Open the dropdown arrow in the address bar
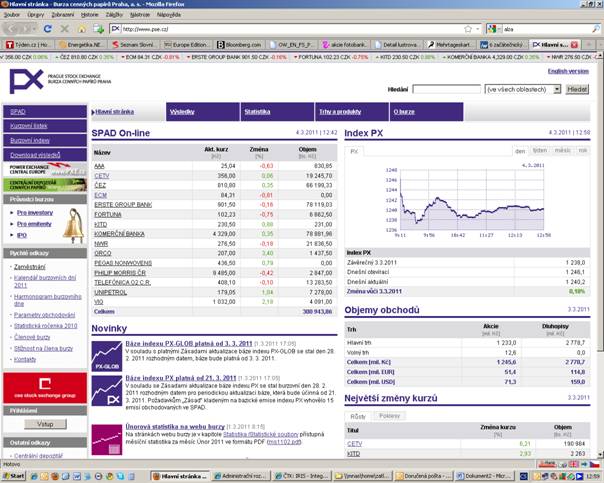The width and height of the screenshot is (604, 483). pyautogui.click(x=478, y=29)
